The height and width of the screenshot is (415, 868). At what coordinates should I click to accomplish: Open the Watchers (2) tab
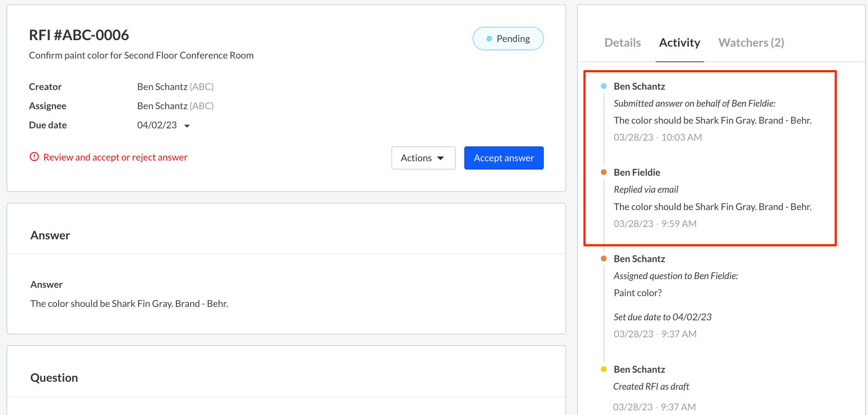(751, 43)
